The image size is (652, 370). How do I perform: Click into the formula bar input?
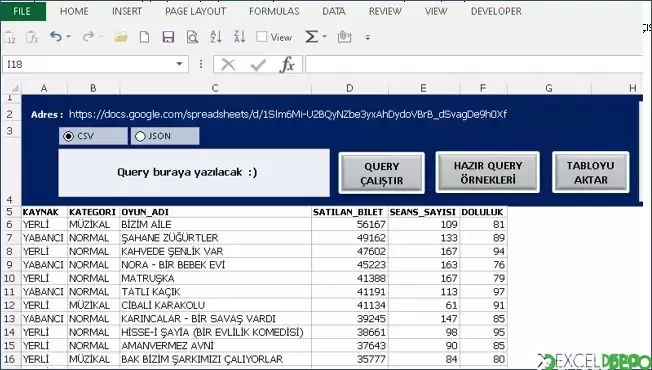[474, 64]
